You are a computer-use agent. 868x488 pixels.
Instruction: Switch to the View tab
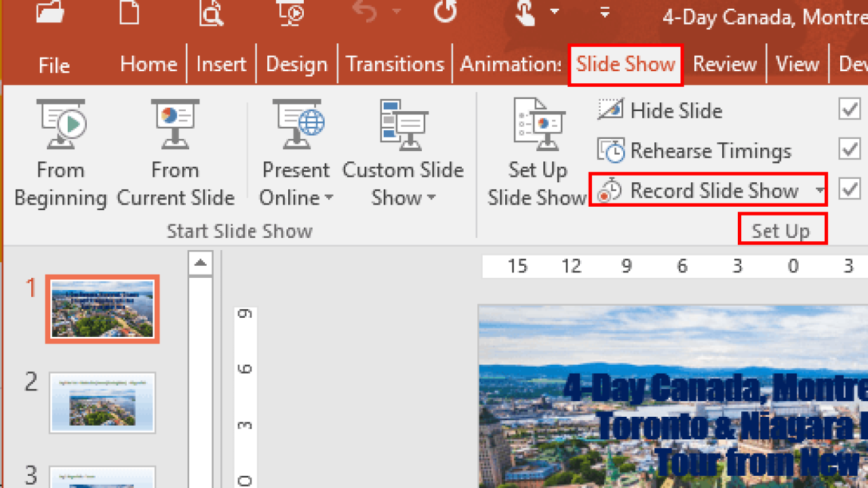coord(797,64)
